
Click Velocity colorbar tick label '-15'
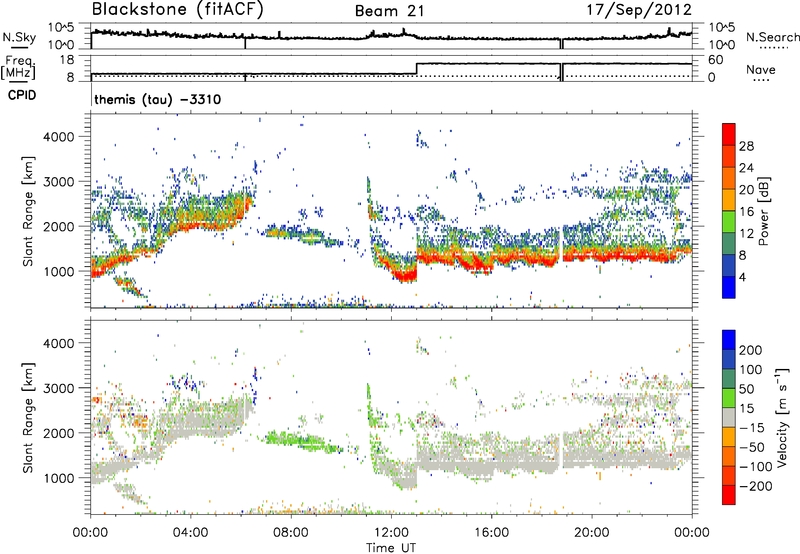(752, 427)
